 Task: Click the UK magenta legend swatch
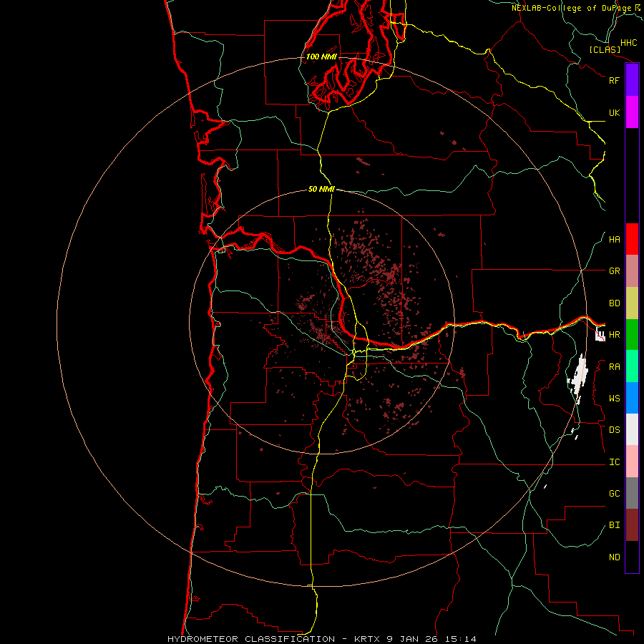point(632,112)
